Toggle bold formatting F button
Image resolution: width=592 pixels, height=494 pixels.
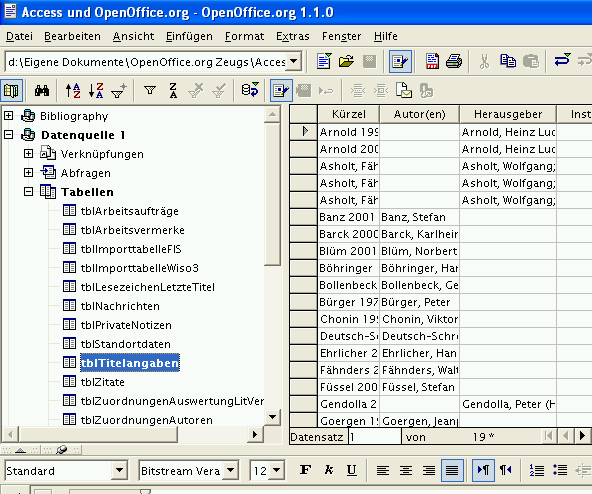click(305, 470)
